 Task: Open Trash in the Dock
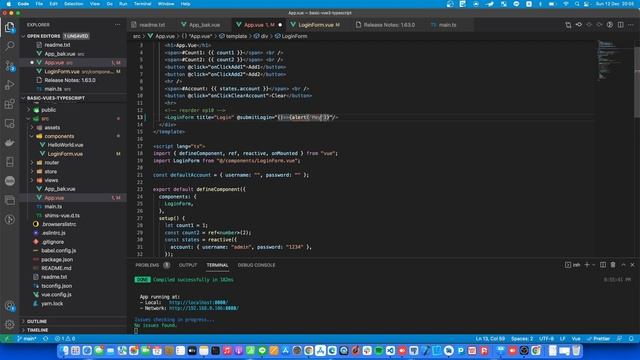pos(576,351)
